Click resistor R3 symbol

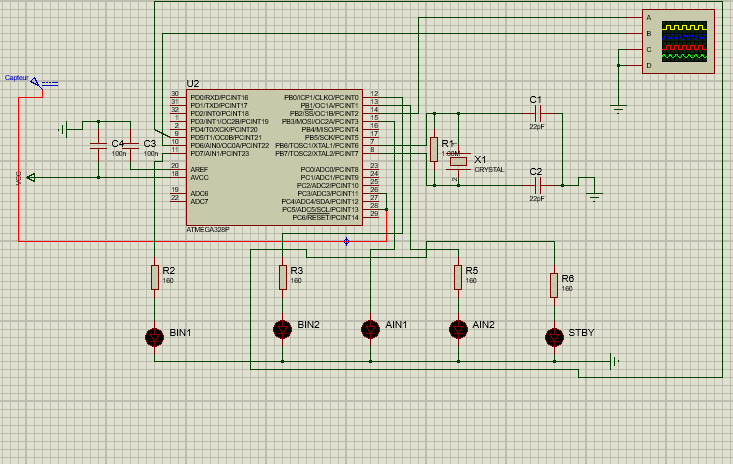point(282,276)
